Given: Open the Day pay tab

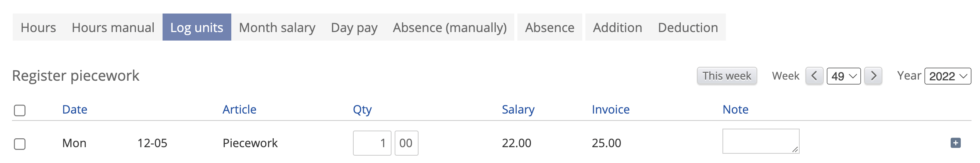Looking at the screenshot, I should coord(354,27).
